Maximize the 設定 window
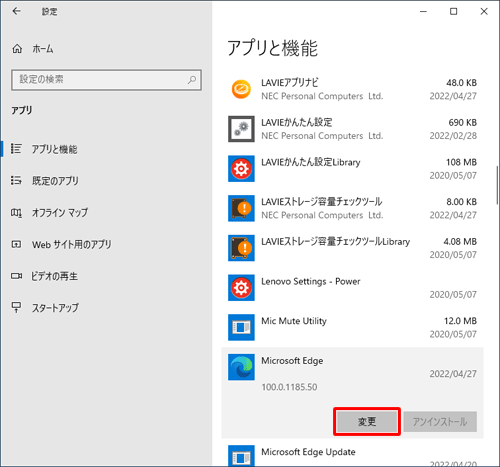Image resolution: width=500 pixels, height=467 pixels. 454,11
